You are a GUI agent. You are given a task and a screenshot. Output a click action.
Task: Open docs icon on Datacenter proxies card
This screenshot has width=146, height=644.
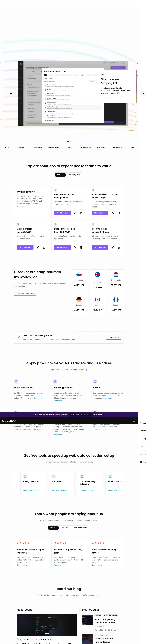tap(81, 248)
